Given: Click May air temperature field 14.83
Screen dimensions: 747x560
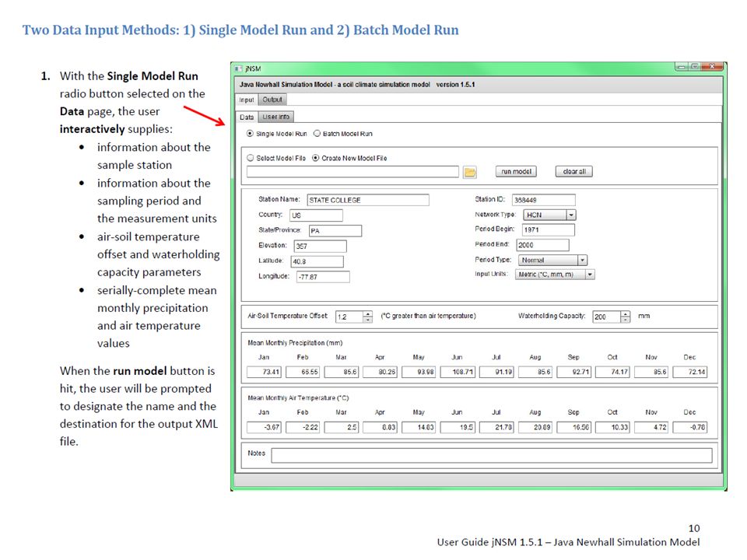Looking at the screenshot, I should [x=419, y=427].
